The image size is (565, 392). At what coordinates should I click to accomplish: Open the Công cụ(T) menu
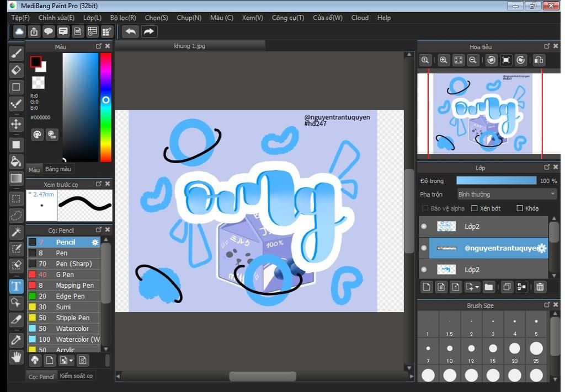tap(288, 18)
